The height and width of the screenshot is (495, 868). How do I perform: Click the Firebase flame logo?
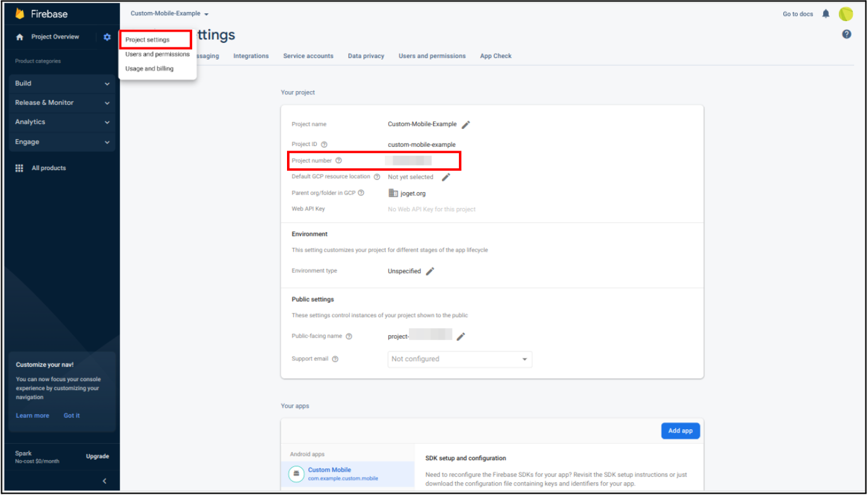(x=20, y=14)
